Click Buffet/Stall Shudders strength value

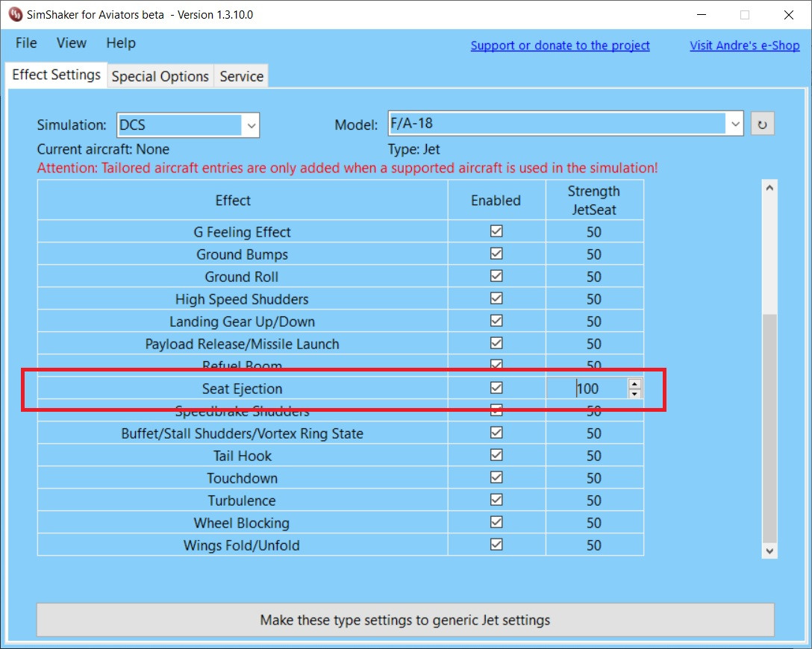pyautogui.click(x=594, y=433)
